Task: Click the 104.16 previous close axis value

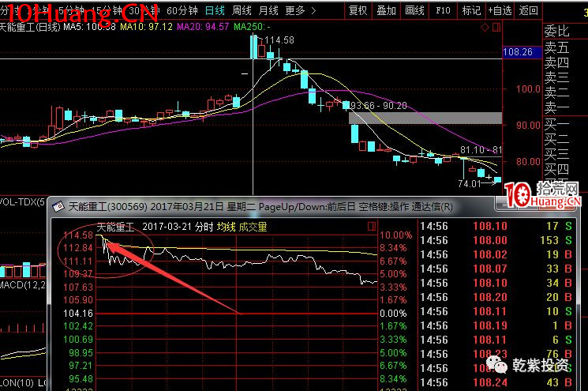Action: coord(78,314)
